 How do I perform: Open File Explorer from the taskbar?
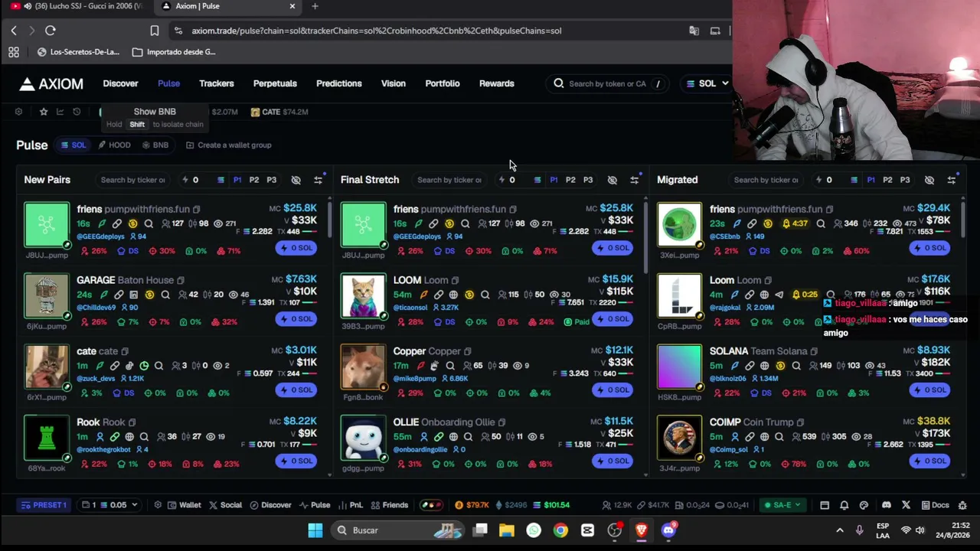click(507, 530)
